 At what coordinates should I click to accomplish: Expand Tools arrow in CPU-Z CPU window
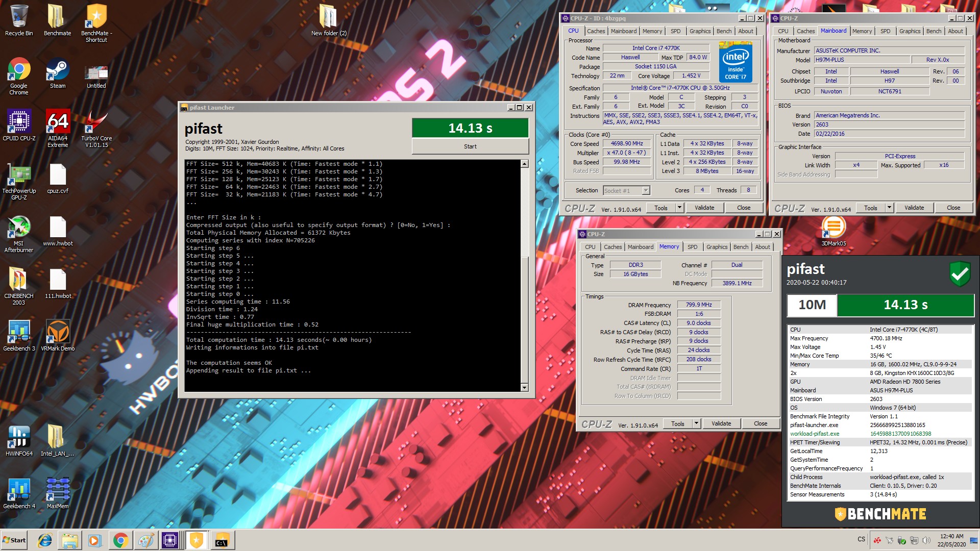click(679, 208)
